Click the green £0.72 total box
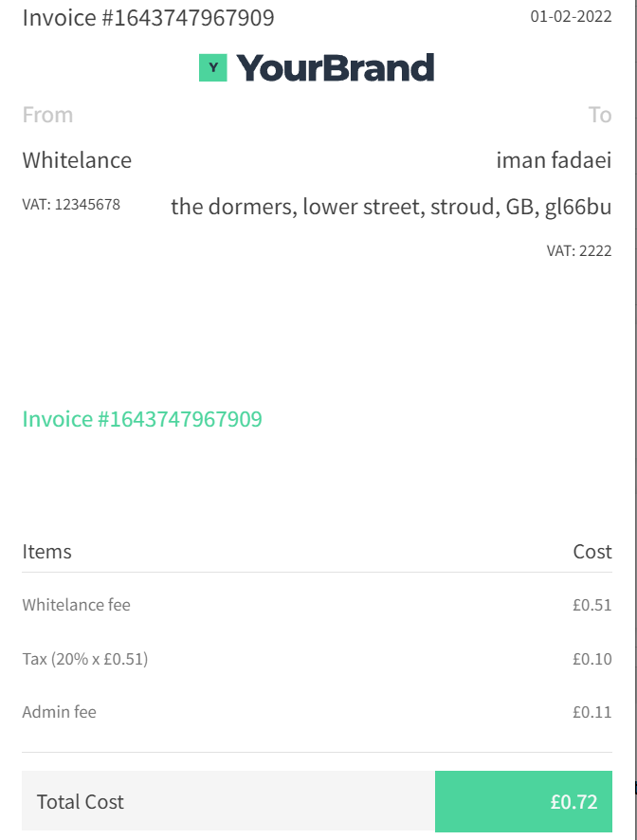This screenshot has height=840, width=637. (523, 801)
